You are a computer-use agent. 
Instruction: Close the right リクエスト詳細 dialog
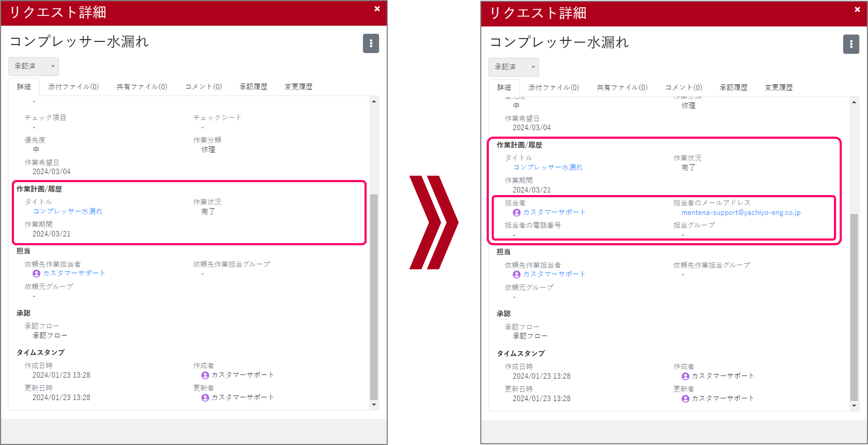tap(857, 9)
